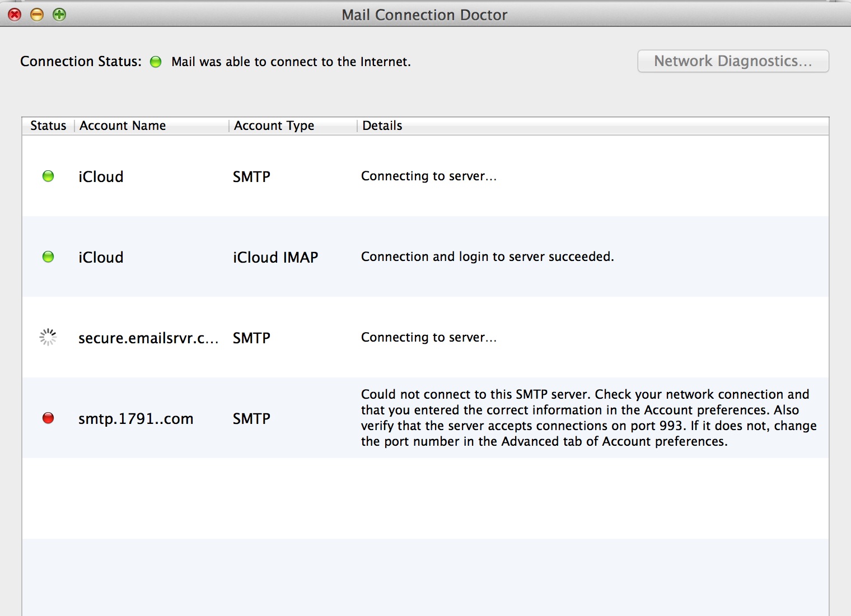Sort by the Status column header
This screenshot has width=851, height=616.
point(48,125)
